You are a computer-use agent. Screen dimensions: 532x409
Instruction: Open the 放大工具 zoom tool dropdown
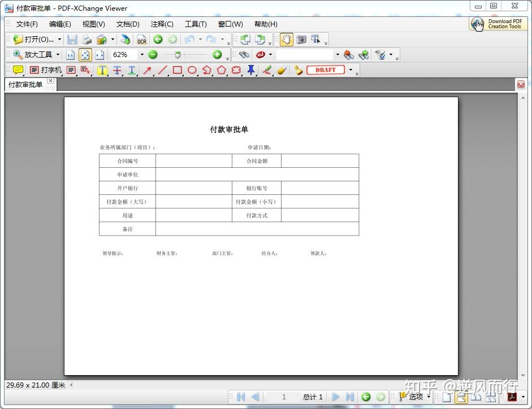pyautogui.click(x=58, y=55)
